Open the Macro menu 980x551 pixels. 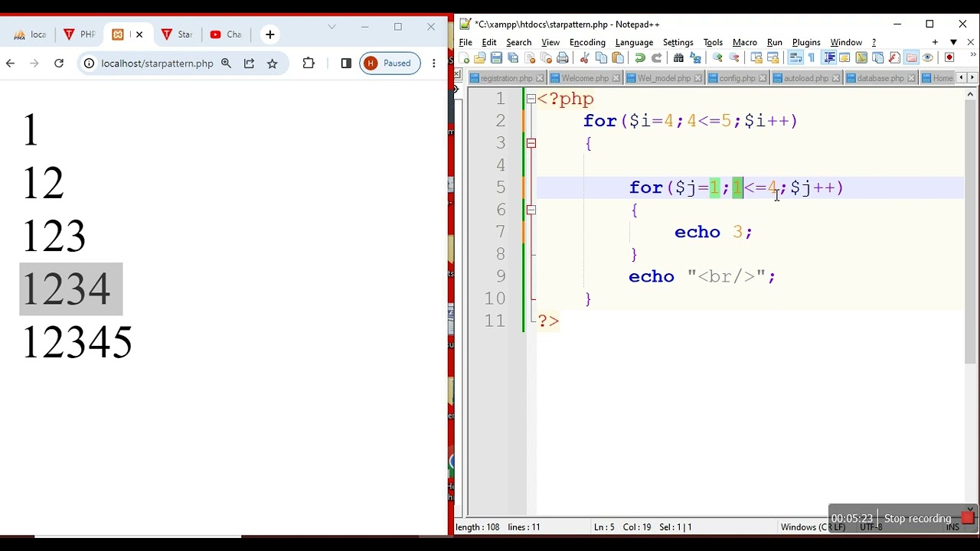(x=744, y=42)
